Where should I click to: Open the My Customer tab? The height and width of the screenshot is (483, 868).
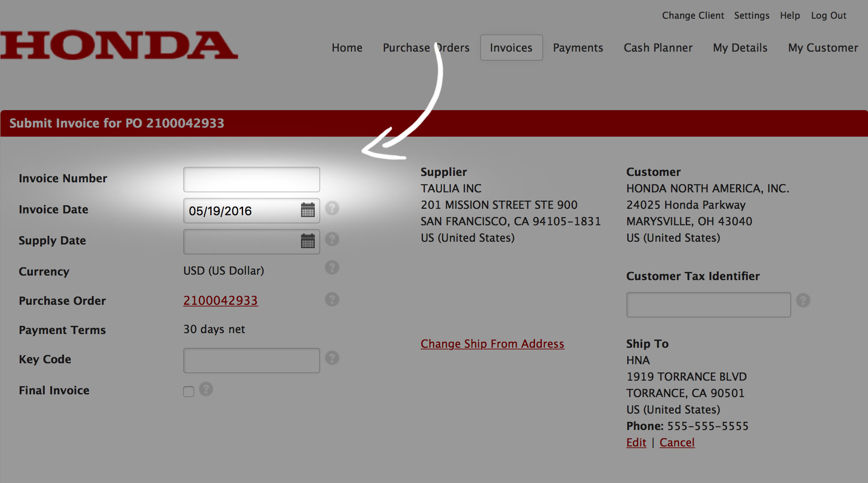[823, 48]
